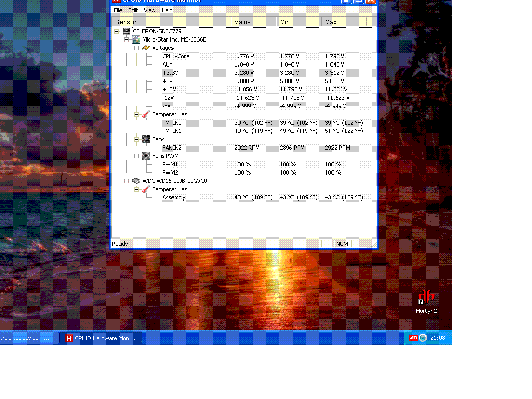Viewport: 532px width, 399px height.
Task: Open the View menu
Action: (150, 10)
